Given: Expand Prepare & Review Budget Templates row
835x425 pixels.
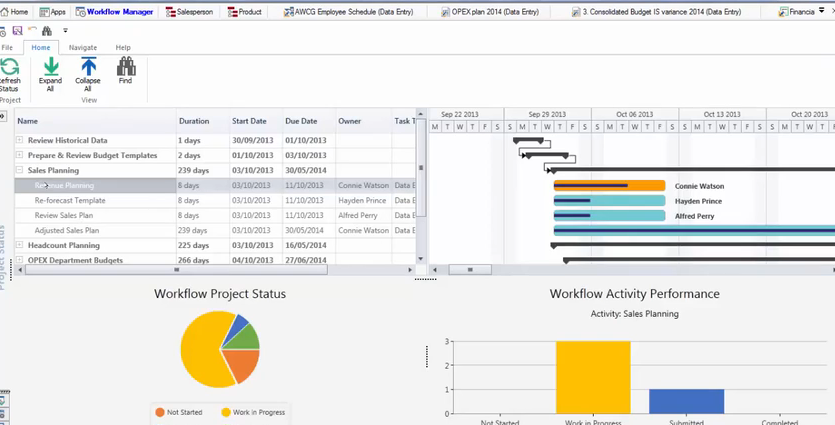Looking at the screenshot, I should 19,155.
